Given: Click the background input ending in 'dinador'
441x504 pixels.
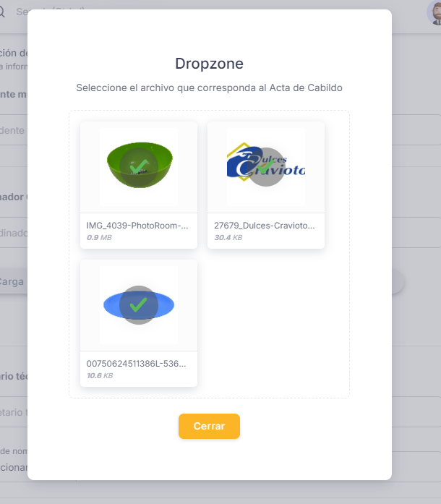Looking at the screenshot, I should [x=13, y=233].
